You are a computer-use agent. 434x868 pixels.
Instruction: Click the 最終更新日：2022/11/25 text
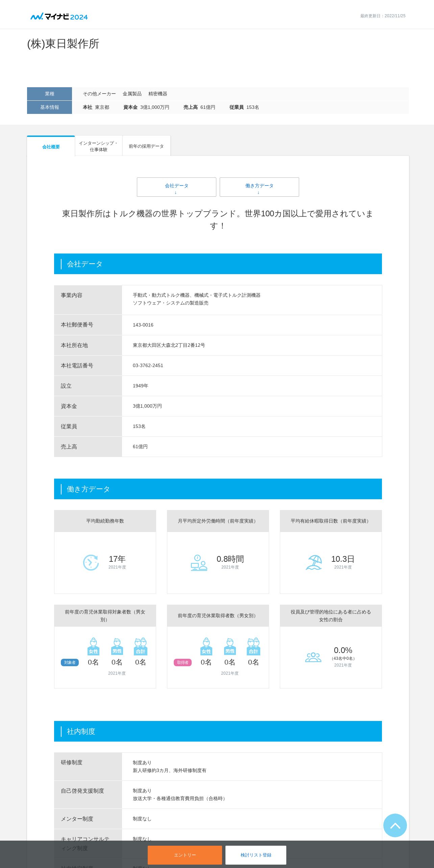[383, 16]
